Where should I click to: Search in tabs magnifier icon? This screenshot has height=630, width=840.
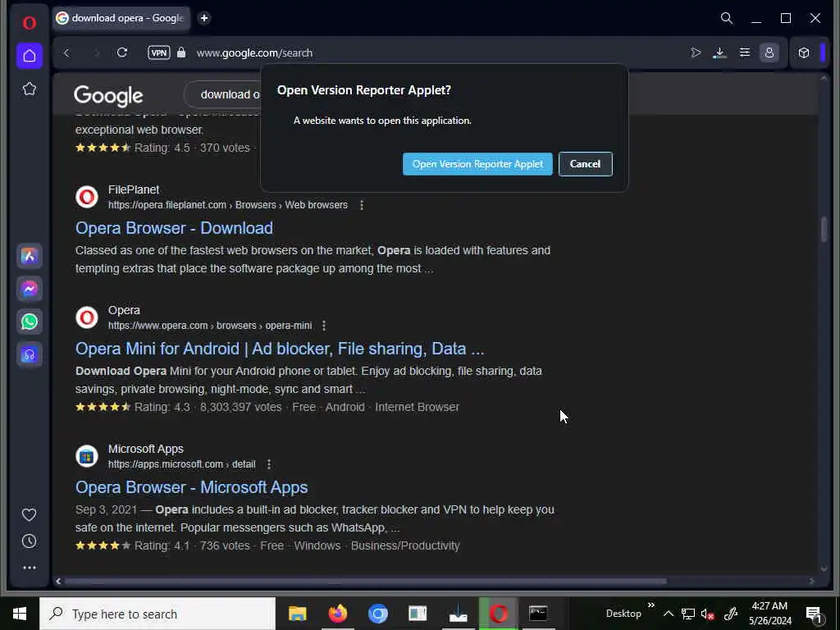click(x=727, y=18)
